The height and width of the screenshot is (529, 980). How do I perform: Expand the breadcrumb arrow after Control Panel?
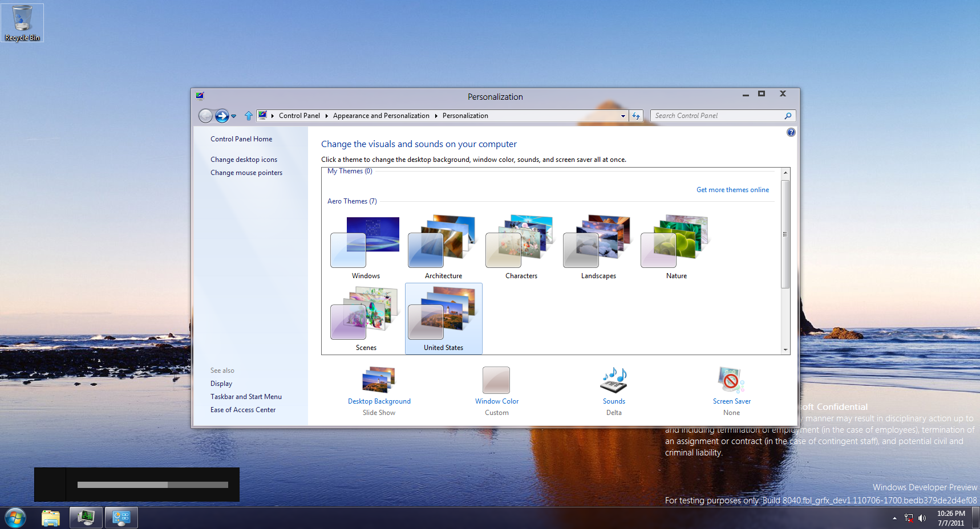tap(326, 116)
